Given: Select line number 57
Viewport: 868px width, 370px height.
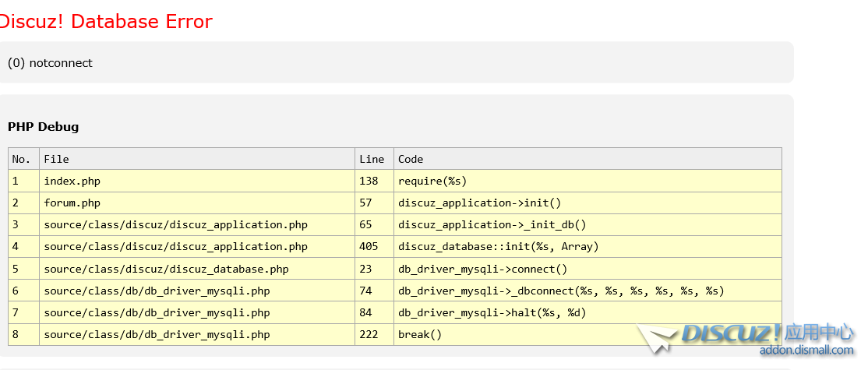Looking at the screenshot, I should click(x=374, y=203).
